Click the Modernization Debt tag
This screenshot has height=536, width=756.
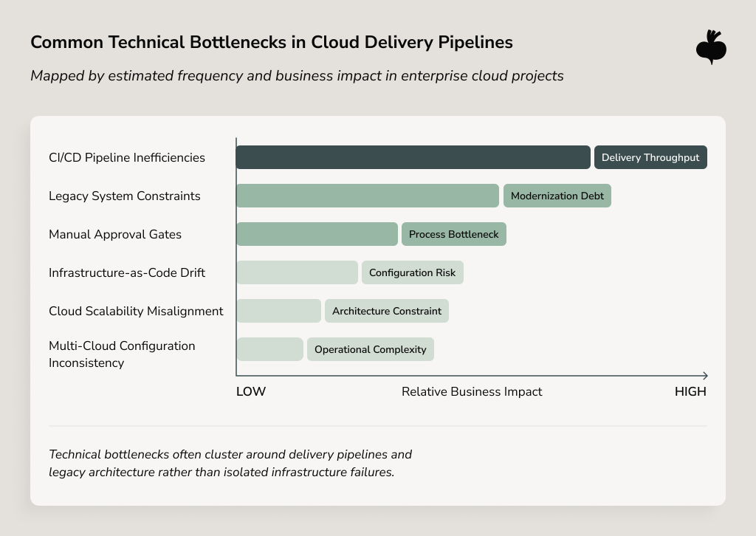(557, 196)
